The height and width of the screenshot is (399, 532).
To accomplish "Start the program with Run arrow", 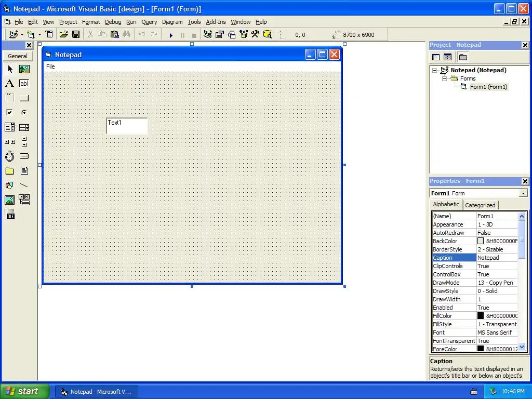I will pyautogui.click(x=171, y=35).
